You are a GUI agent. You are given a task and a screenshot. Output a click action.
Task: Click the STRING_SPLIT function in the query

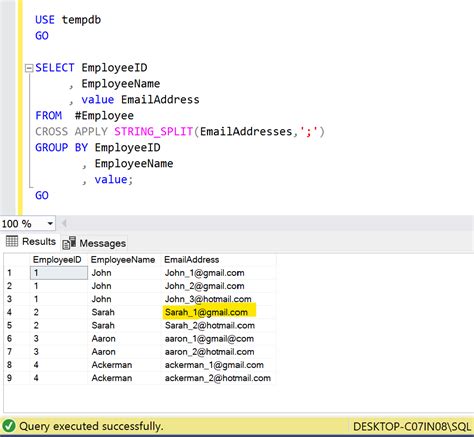coord(154,132)
